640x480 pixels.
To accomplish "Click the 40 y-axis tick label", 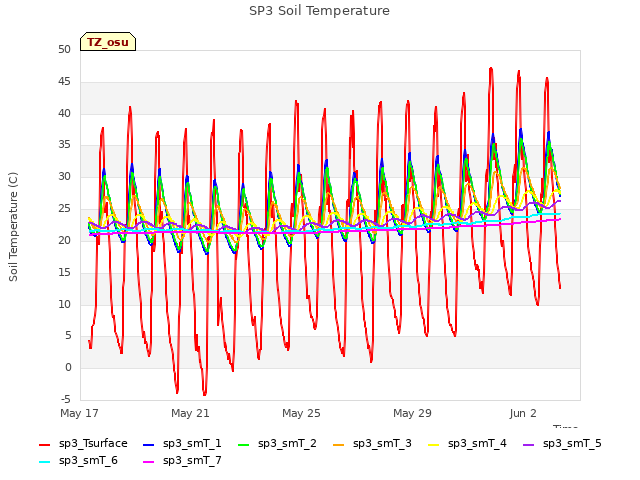I will [64, 113].
